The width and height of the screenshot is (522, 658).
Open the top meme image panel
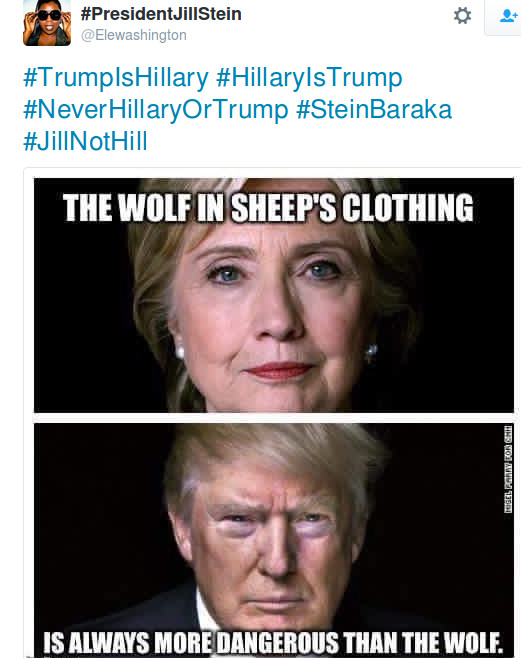[x=274, y=295]
